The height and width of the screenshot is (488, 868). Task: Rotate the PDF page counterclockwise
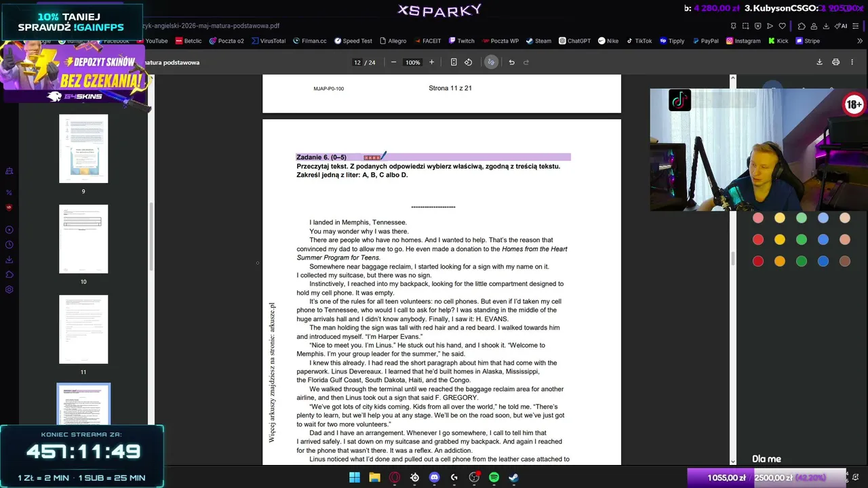click(468, 62)
